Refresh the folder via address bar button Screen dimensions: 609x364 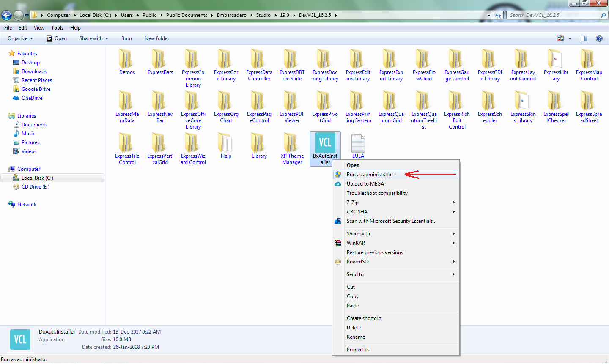click(498, 15)
